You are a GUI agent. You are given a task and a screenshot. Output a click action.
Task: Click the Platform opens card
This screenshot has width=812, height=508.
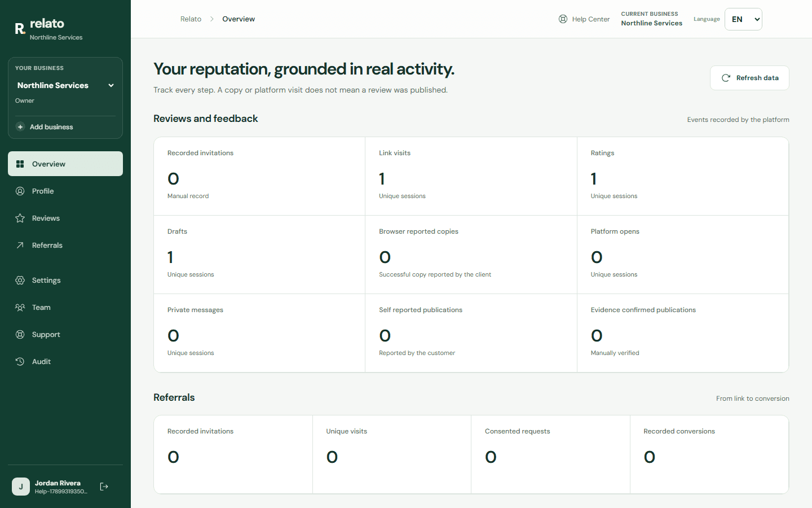click(683, 255)
